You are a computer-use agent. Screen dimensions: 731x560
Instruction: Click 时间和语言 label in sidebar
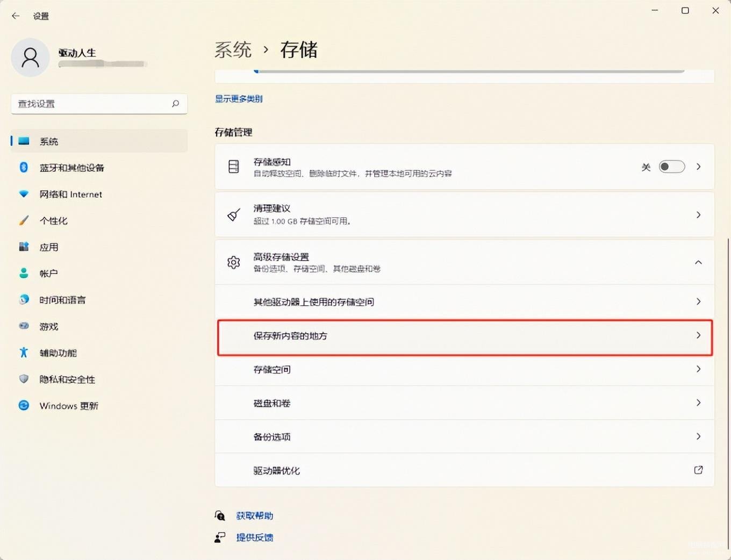(x=62, y=300)
